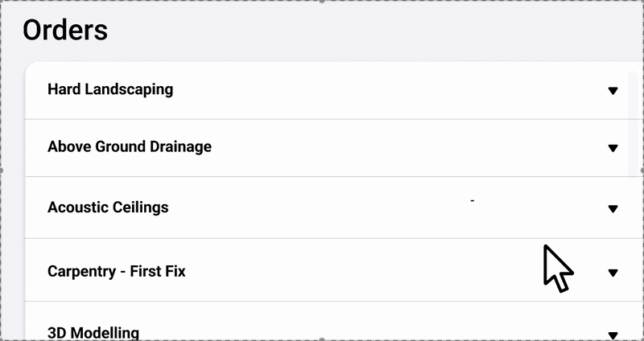Screen dimensions: 644x341
Task: Click the Above Ground Drainage title text
Action: pyautogui.click(x=130, y=146)
